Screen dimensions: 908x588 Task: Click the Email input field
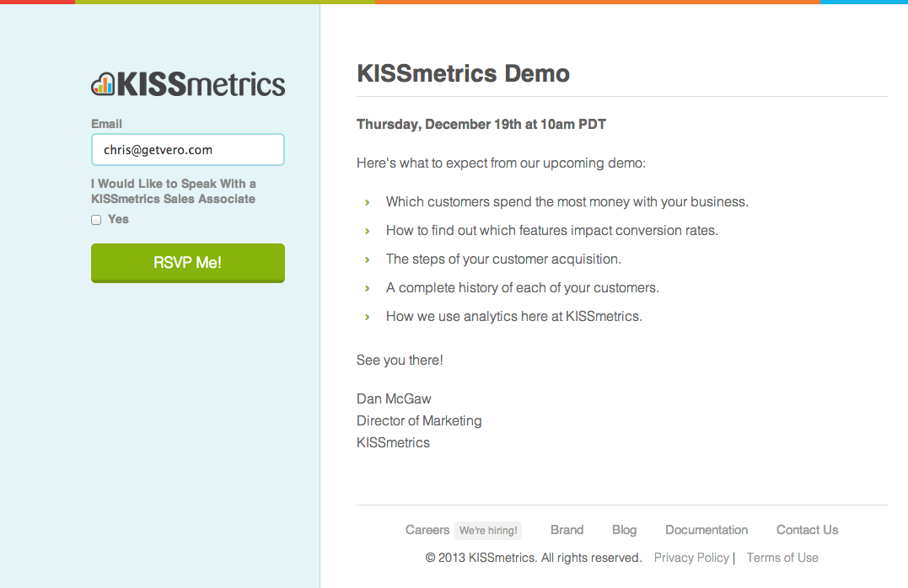click(187, 150)
